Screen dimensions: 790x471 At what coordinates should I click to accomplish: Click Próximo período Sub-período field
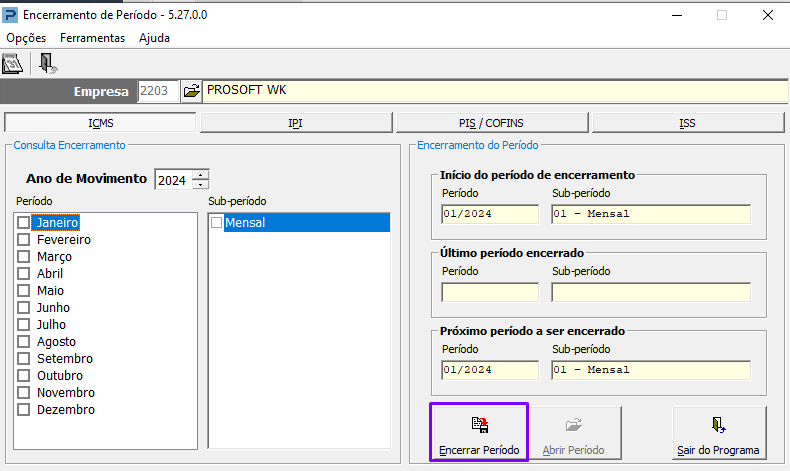[651, 370]
